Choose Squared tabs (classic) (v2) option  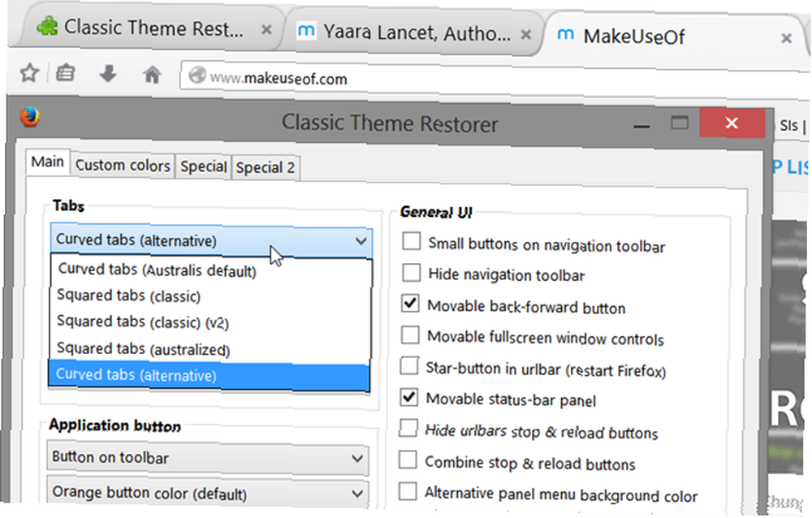tap(210, 322)
